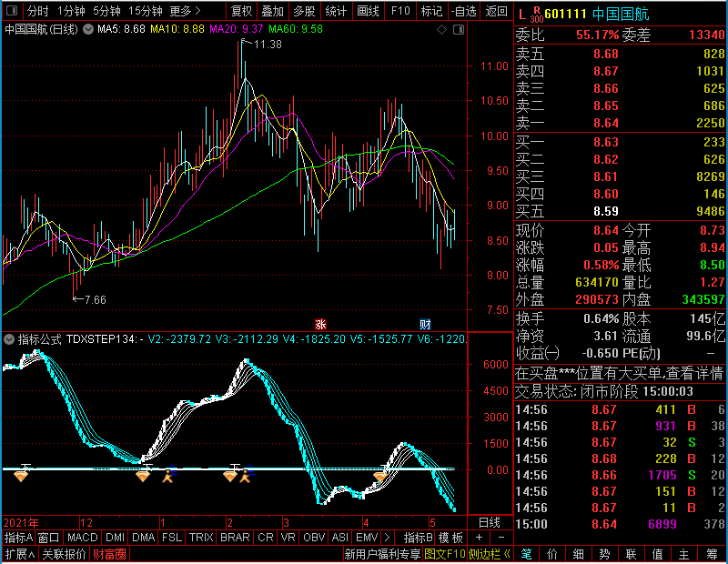Screen dimensions: 728x564
Task: Toggle 复权 price adjustment
Action: tap(241, 11)
